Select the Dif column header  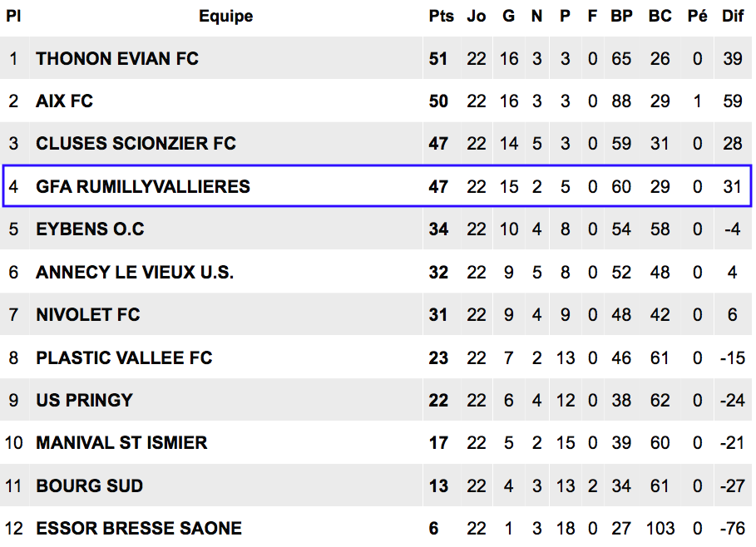(733, 16)
